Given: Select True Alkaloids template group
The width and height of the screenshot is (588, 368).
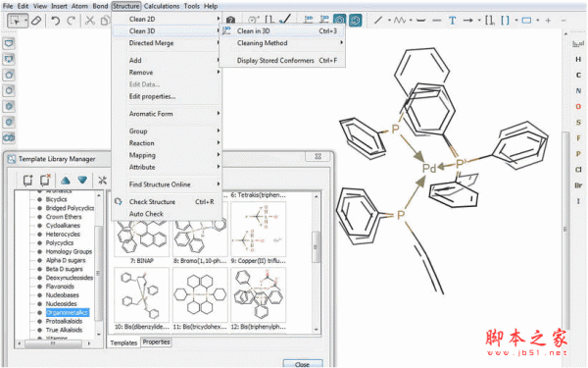Looking at the screenshot, I should 64,330.
